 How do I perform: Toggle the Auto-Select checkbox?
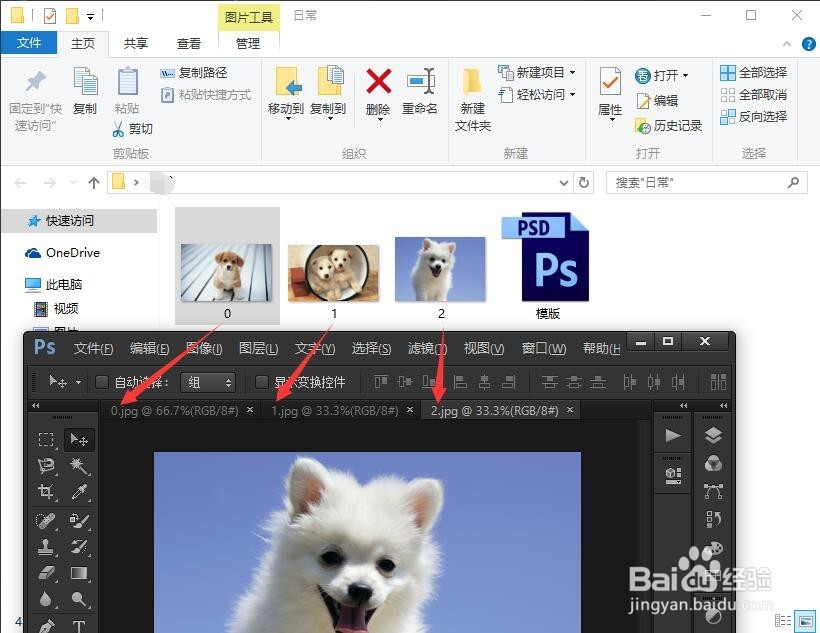coord(102,382)
